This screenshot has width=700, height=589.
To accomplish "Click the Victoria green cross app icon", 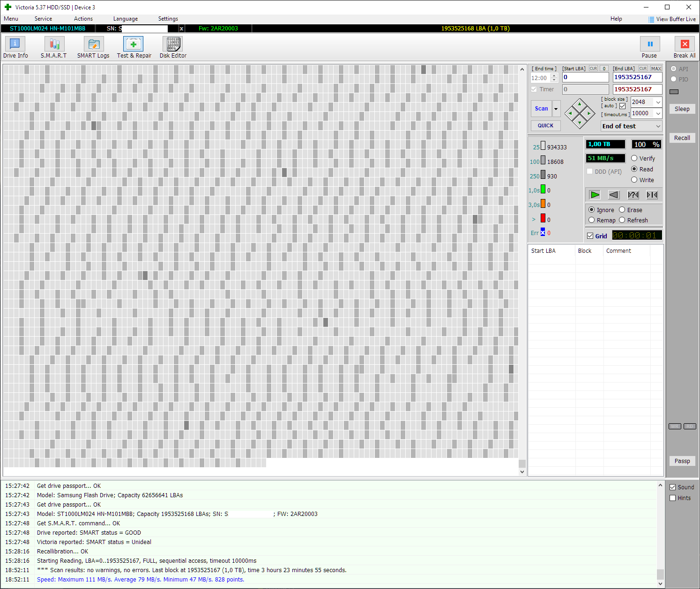I will (x=7, y=7).
